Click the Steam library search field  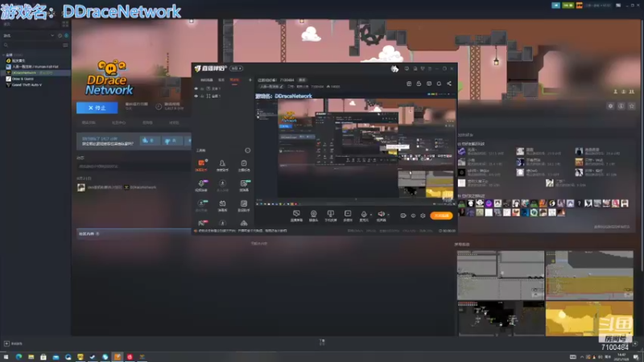click(x=32, y=45)
